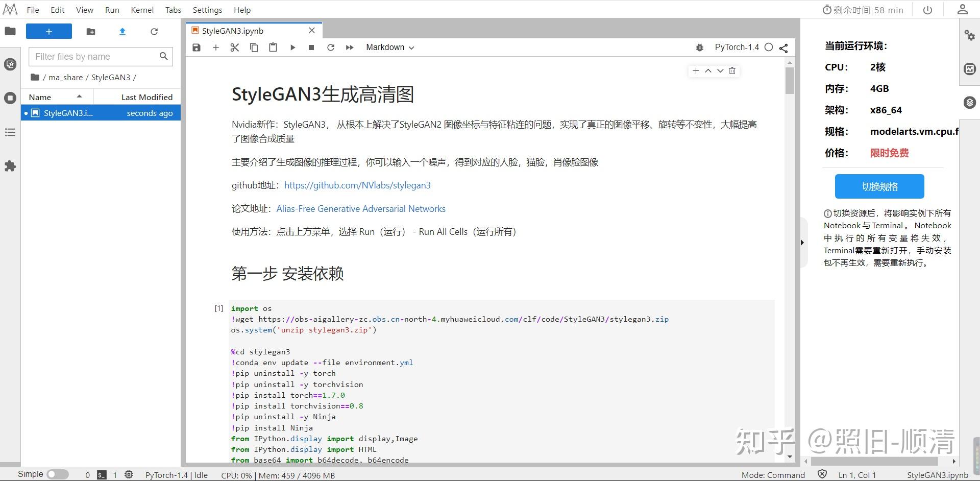
Task: Open the table of contents sidebar
Action: [x=10, y=132]
